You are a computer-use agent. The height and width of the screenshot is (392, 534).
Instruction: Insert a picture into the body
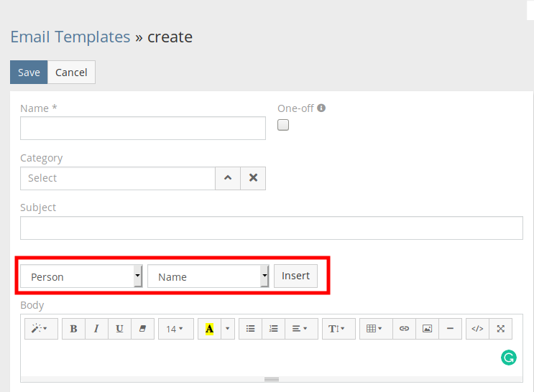coord(427,329)
